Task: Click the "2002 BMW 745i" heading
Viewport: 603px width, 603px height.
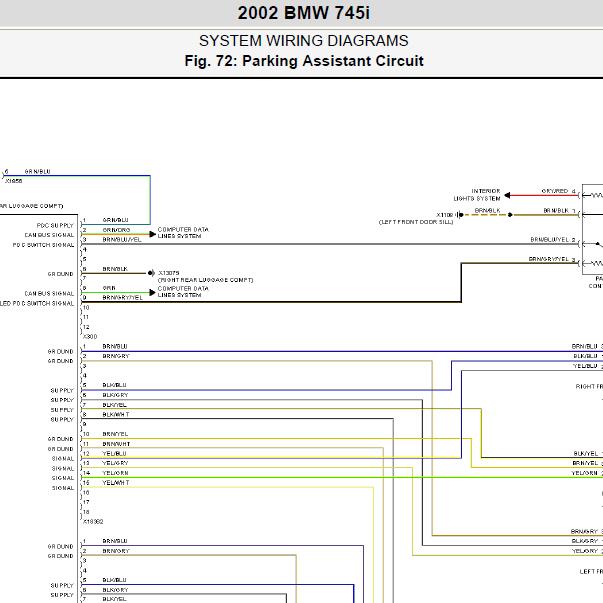Action: click(303, 13)
